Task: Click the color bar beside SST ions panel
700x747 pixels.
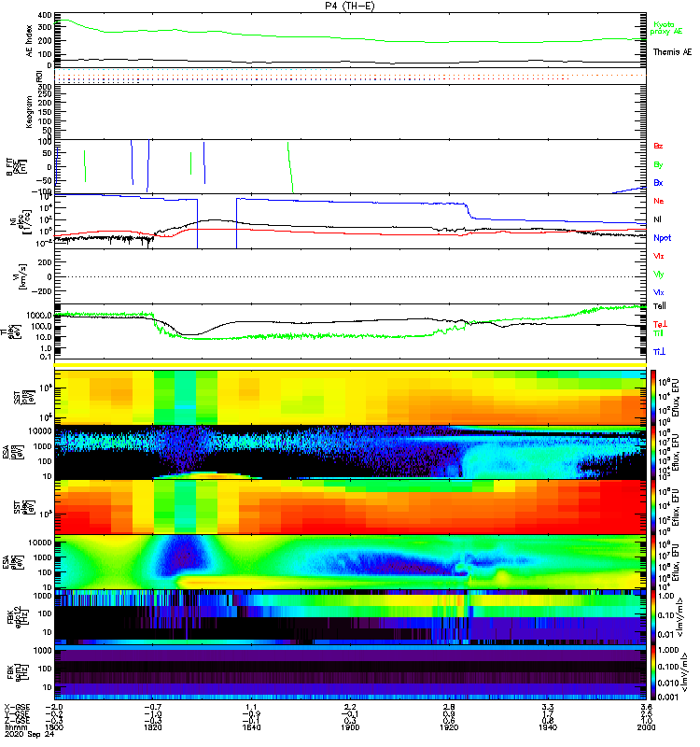Action: pyautogui.click(x=653, y=398)
